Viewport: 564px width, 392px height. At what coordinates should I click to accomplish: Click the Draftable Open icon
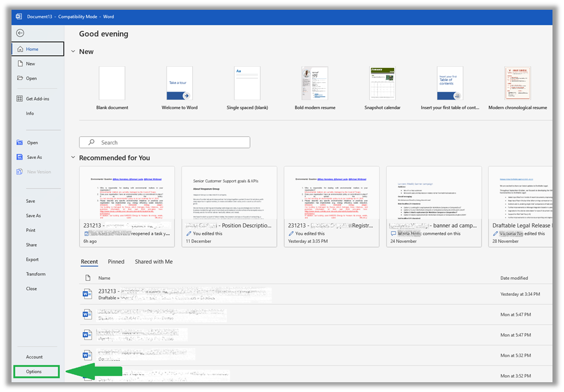pyautogui.click(x=20, y=143)
